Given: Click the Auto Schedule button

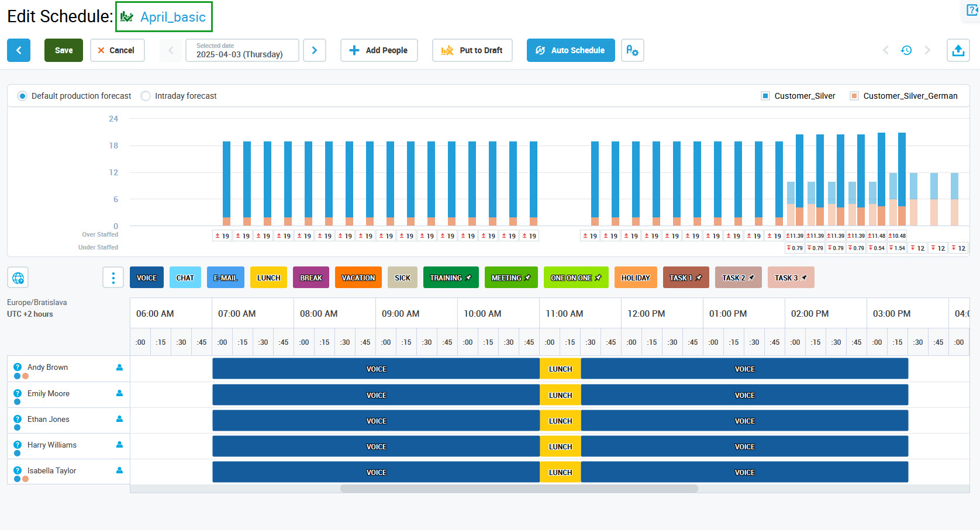Looking at the screenshot, I should [x=570, y=50].
